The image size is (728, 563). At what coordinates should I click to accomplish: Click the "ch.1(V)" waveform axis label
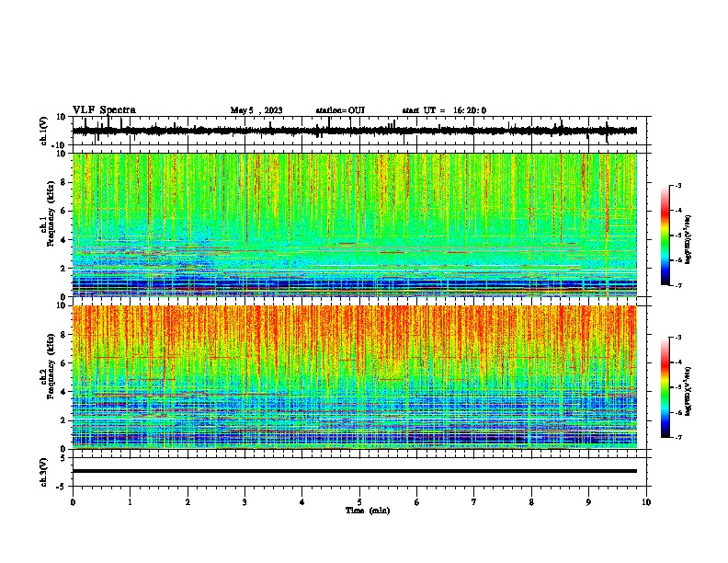[44, 131]
